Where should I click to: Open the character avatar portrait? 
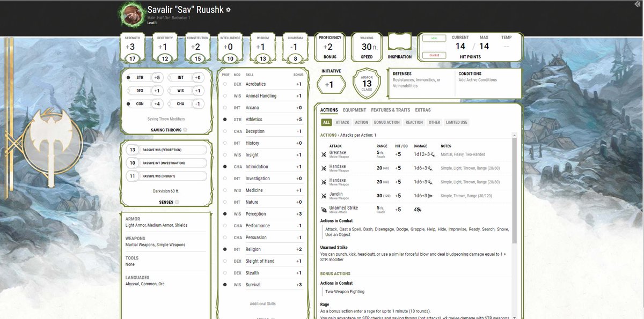click(131, 15)
